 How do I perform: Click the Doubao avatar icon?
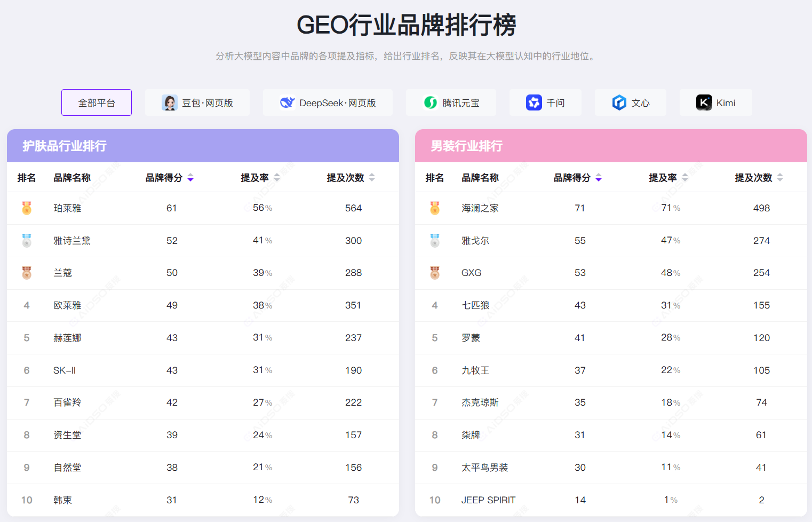(170, 102)
